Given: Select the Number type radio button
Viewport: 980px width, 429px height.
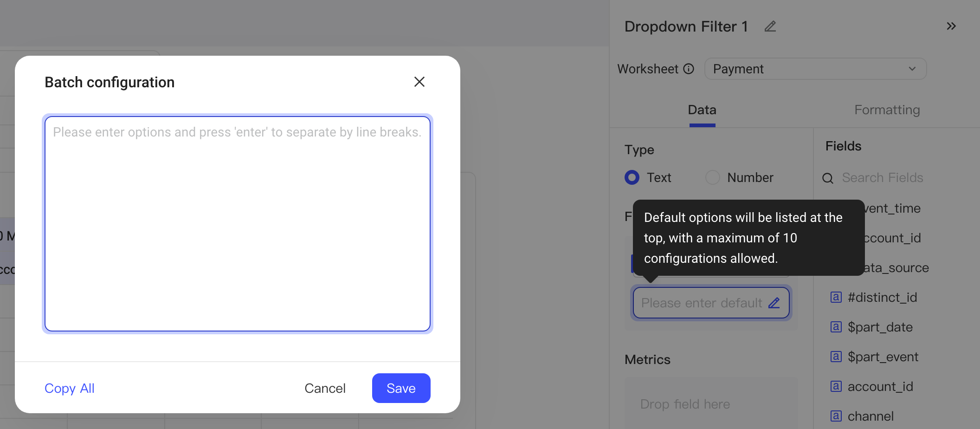Looking at the screenshot, I should [x=713, y=177].
